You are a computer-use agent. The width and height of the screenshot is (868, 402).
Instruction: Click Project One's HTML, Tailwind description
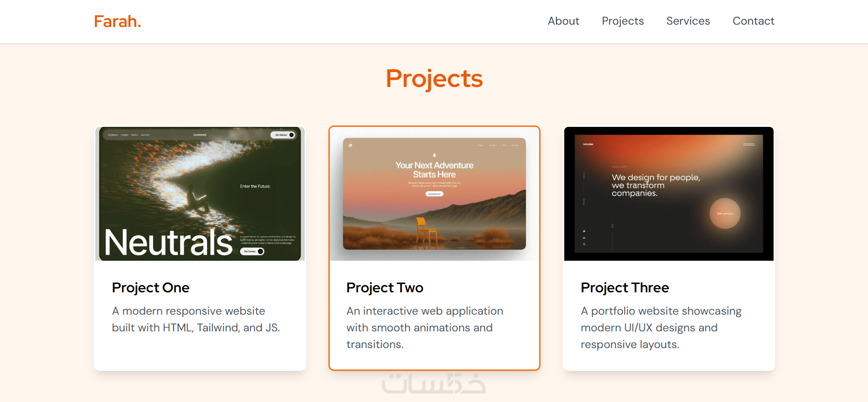coord(196,319)
